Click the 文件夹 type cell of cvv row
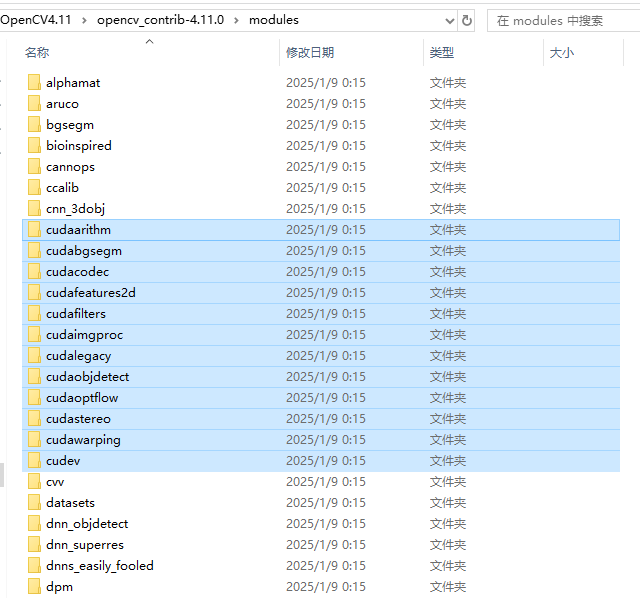This screenshot has width=640, height=598. (448, 482)
